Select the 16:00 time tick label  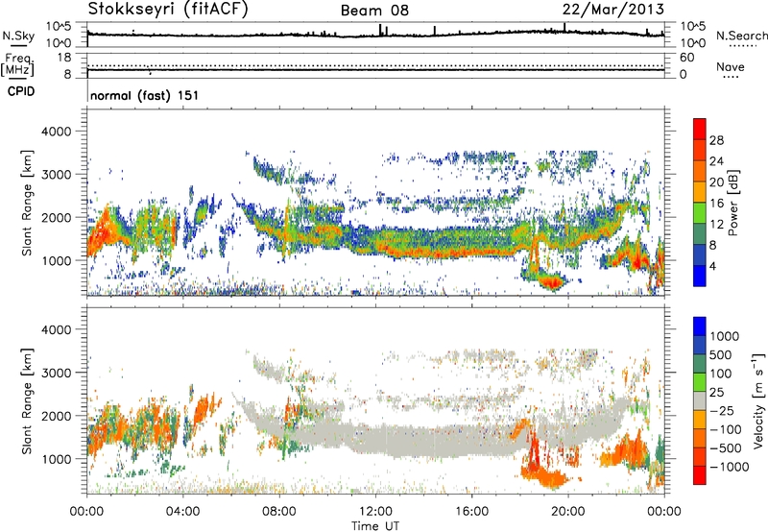pos(471,512)
